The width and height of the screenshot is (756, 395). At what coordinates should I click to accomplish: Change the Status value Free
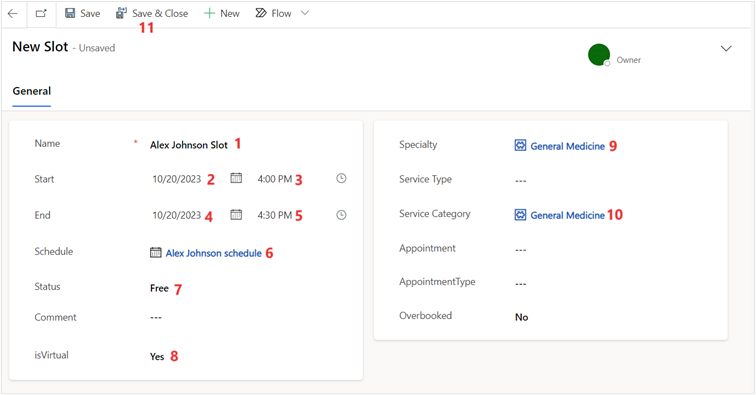pos(159,288)
